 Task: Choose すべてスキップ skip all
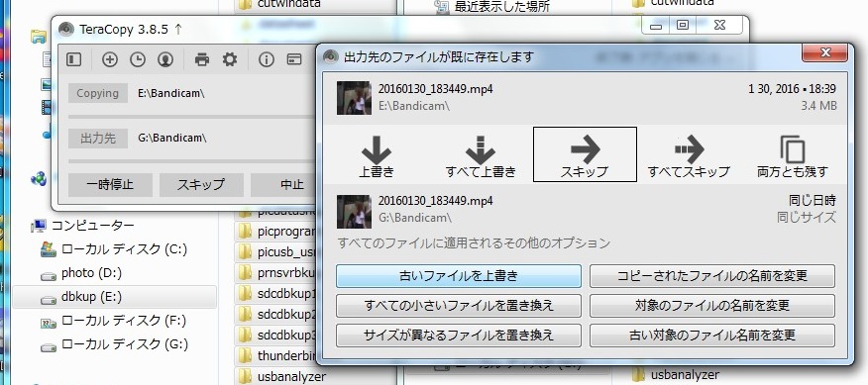689,154
